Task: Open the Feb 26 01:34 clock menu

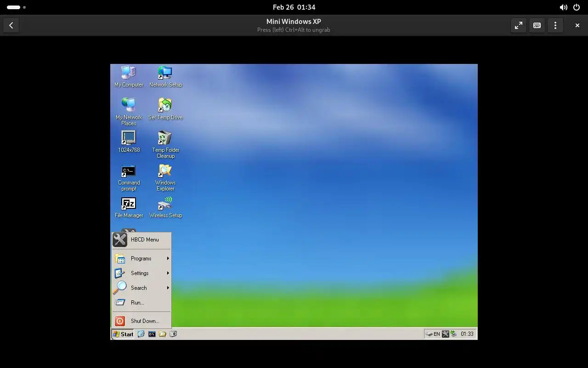Action: 294,7
